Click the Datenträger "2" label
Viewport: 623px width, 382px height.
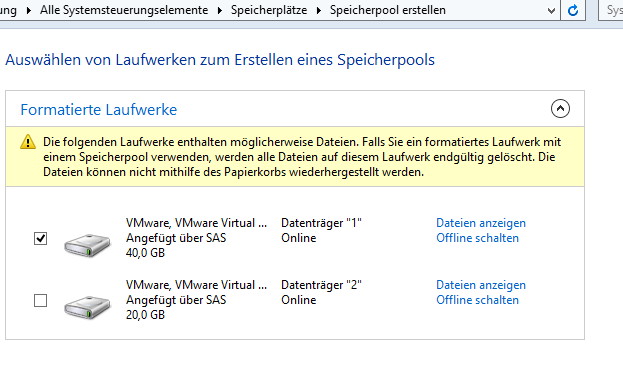(x=321, y=285)
